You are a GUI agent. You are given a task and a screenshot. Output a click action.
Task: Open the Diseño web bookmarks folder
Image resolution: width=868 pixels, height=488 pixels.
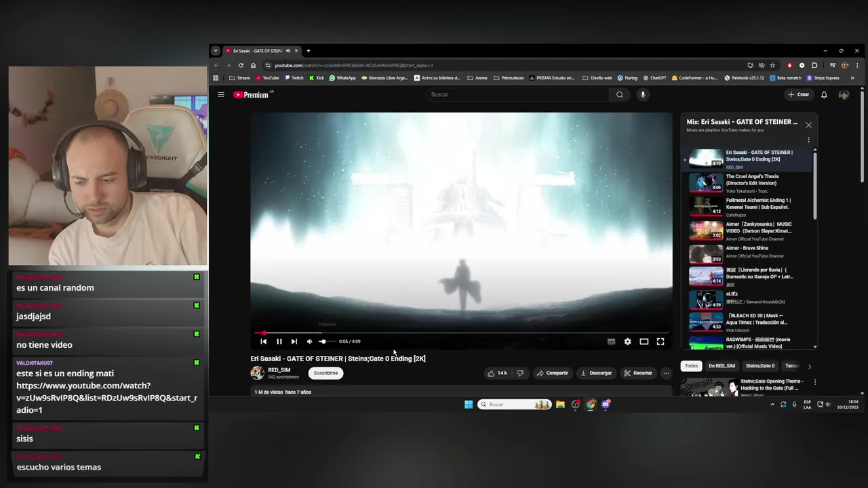pyautogui.click(x=597, y=78)
